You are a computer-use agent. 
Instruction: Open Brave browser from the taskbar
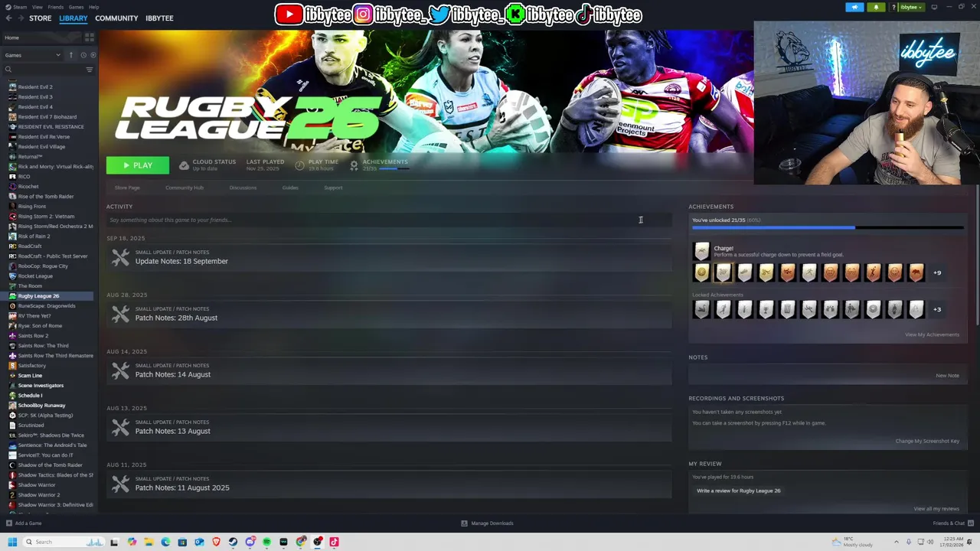(216, 542)
